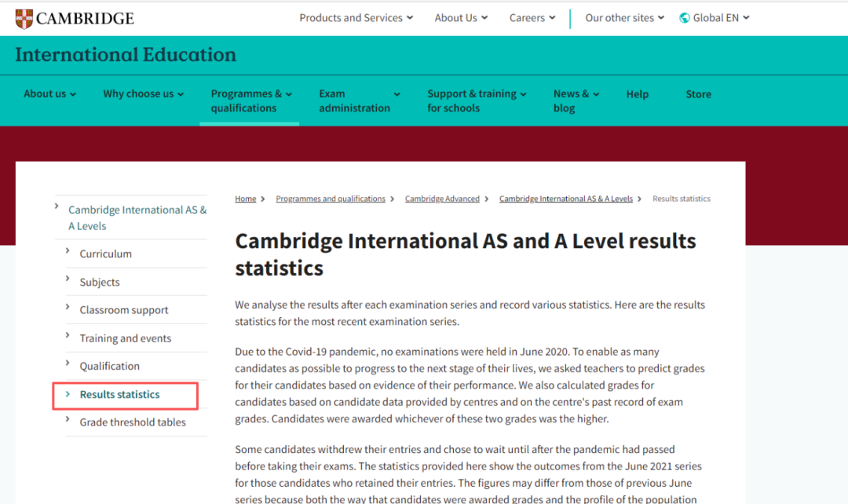Go to the Help page
Viewport: 848px width, 504px height.
(x=637, y=94)
